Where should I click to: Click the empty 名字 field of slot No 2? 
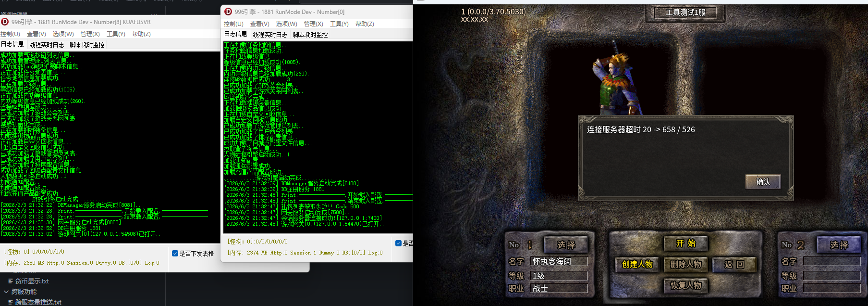point(831,261)
